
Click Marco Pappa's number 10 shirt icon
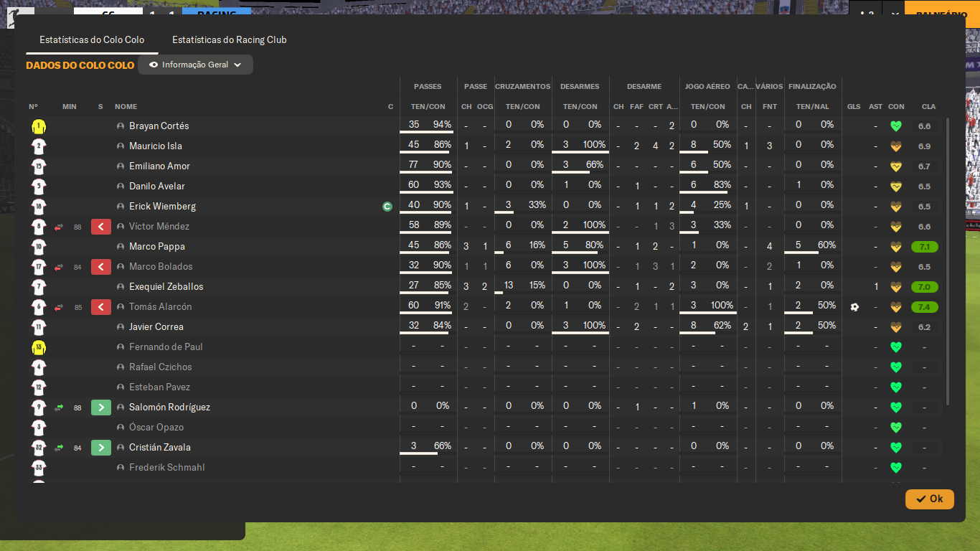pos(39,248)
